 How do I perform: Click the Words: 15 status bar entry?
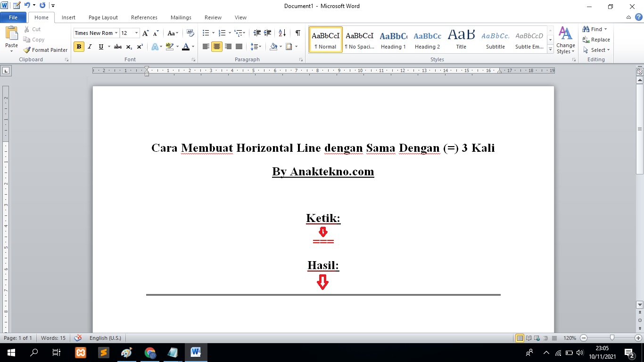tap(53, 338)
